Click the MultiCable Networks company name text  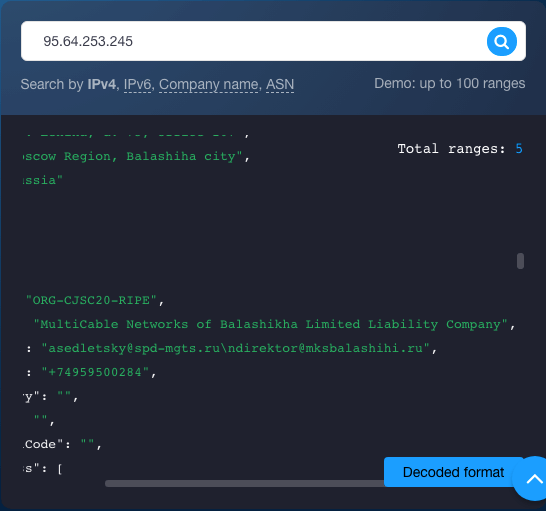[270, 324]
